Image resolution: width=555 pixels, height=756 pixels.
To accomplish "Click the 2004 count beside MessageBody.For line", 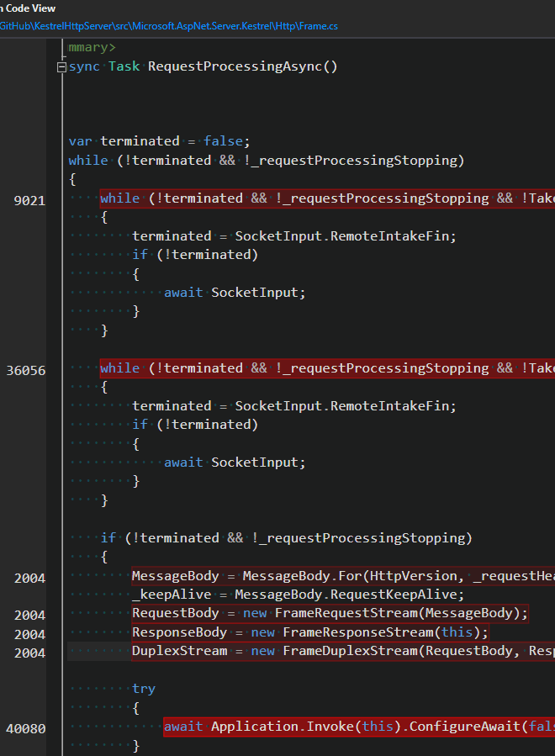I will 30,578.
